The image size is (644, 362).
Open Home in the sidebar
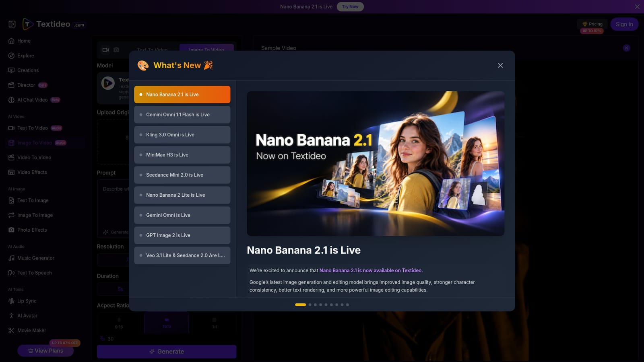20,41
